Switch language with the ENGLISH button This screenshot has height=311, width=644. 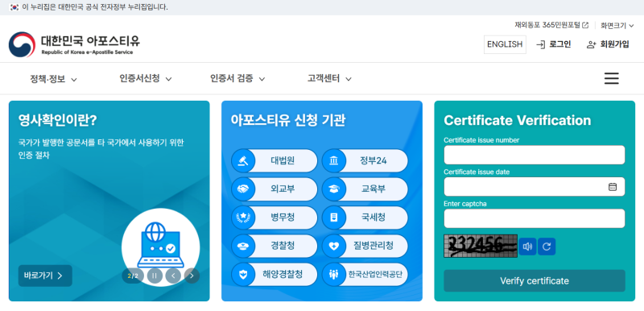(505, 44)
